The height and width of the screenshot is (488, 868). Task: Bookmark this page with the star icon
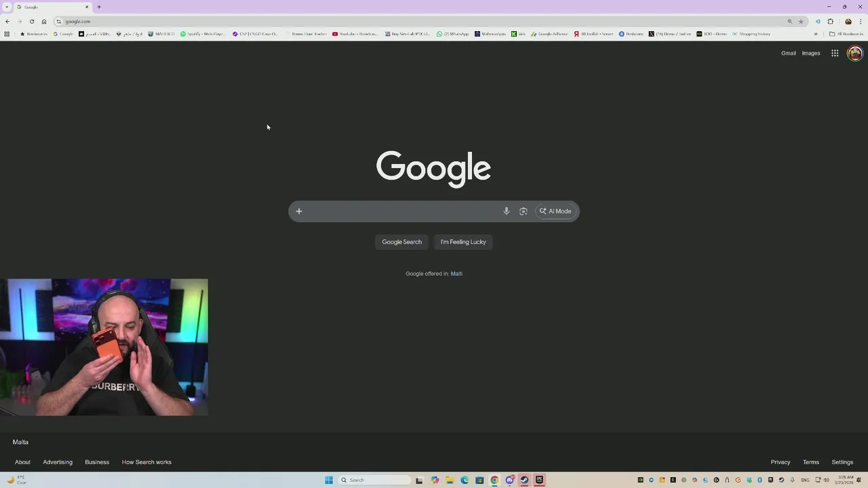point(801,22)
